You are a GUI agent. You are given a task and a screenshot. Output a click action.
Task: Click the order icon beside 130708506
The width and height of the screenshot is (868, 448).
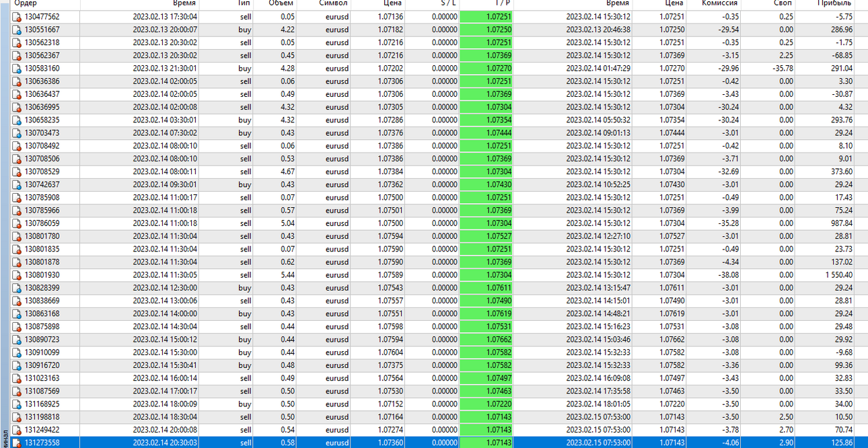[x=17, y=159]
